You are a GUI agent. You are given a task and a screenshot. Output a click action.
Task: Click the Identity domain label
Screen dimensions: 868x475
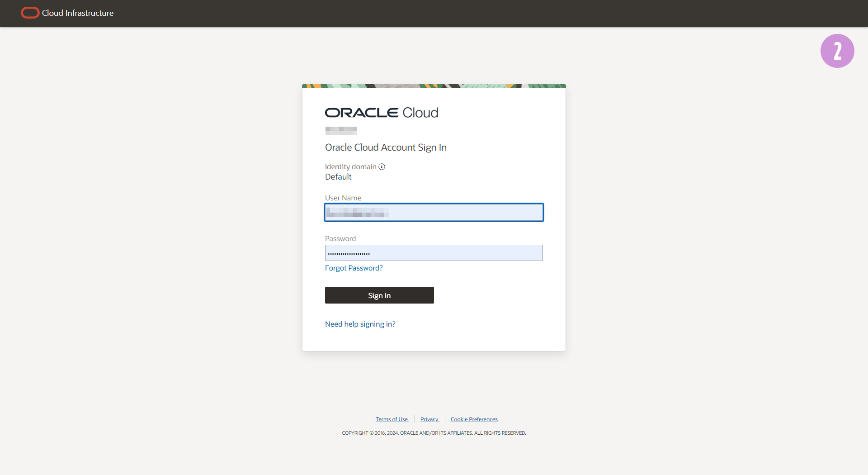click(x=351, y=166)
